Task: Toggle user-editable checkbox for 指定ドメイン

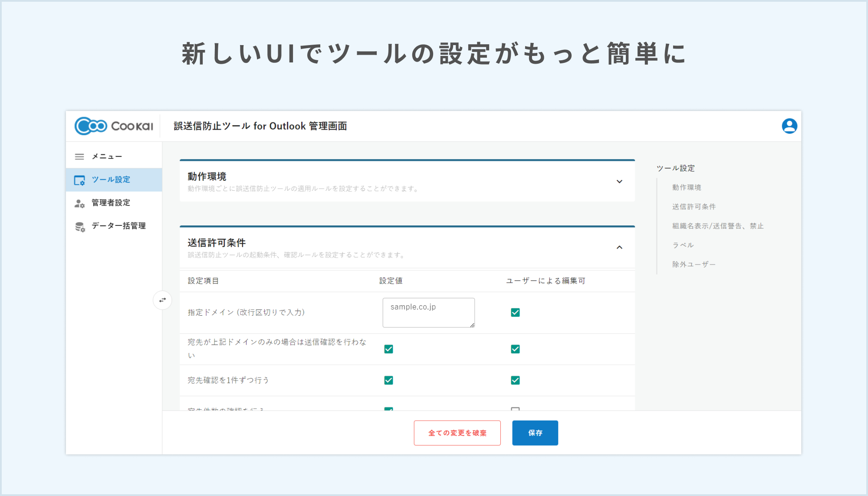Action: pyautogui.click(x=515, y=313)
